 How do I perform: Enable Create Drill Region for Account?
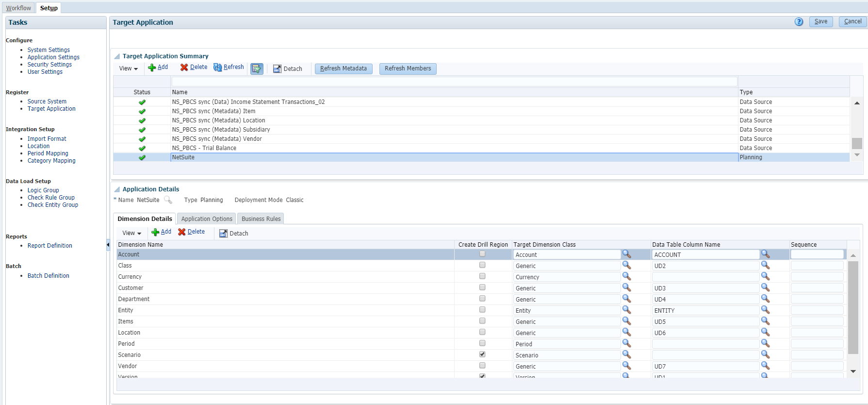point(482,254)
